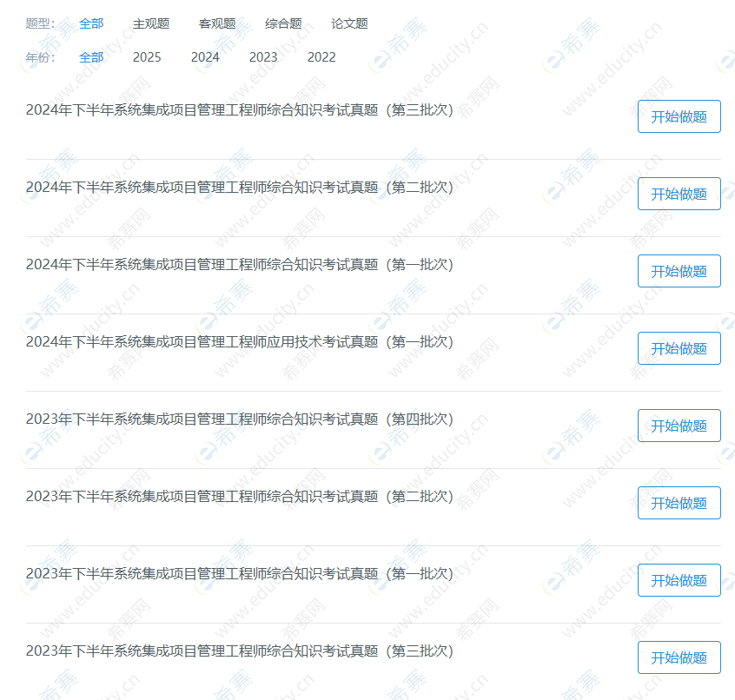Screen dimensions: 735x700
Task: Select the 全部 question type filter
Action: pos(91,23)
